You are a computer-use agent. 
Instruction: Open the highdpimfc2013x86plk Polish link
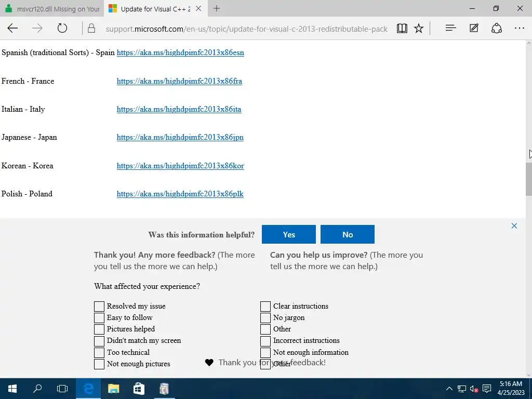coord(180,194)
